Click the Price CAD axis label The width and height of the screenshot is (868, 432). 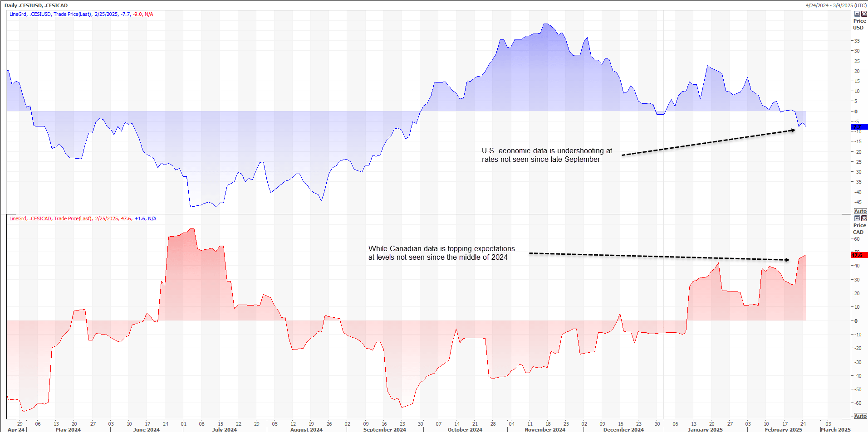(x=859, y=229)
